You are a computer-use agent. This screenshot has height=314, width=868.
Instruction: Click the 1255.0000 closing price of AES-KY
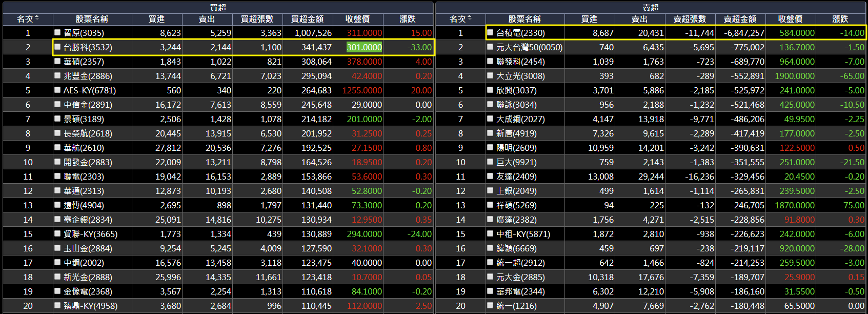[x=362, y=90]
